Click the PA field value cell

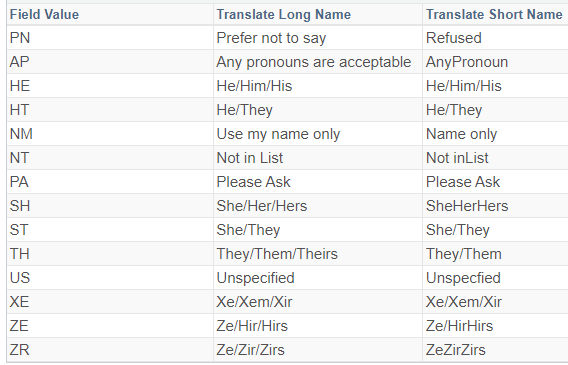110,181
